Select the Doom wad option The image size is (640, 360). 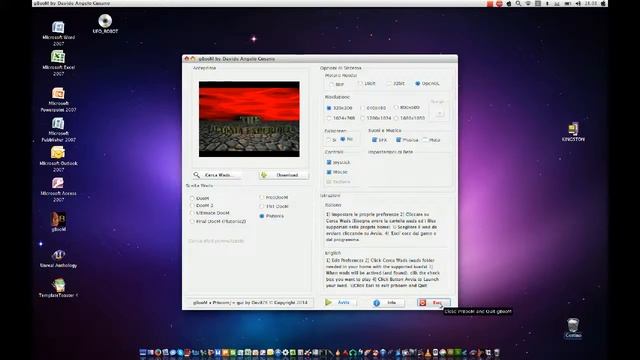[x=192, y=198]
